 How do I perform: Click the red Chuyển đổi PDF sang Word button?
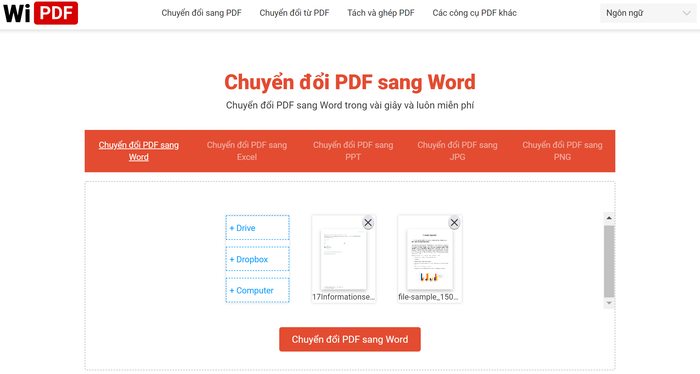(350, 339)
